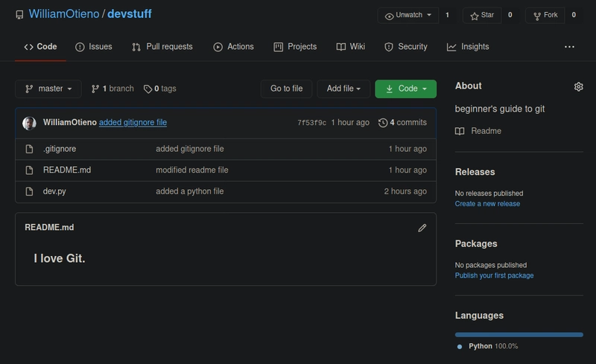
Task: Click the '1 hour ago' timestamp for .gitignore
Action: 408,149
